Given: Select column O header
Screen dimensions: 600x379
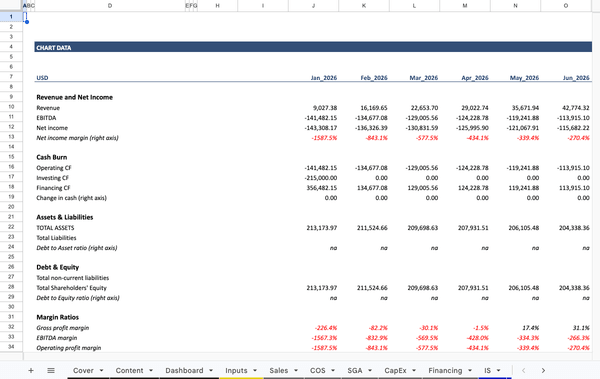Looking at the screenshot, I should pos(566,6).
